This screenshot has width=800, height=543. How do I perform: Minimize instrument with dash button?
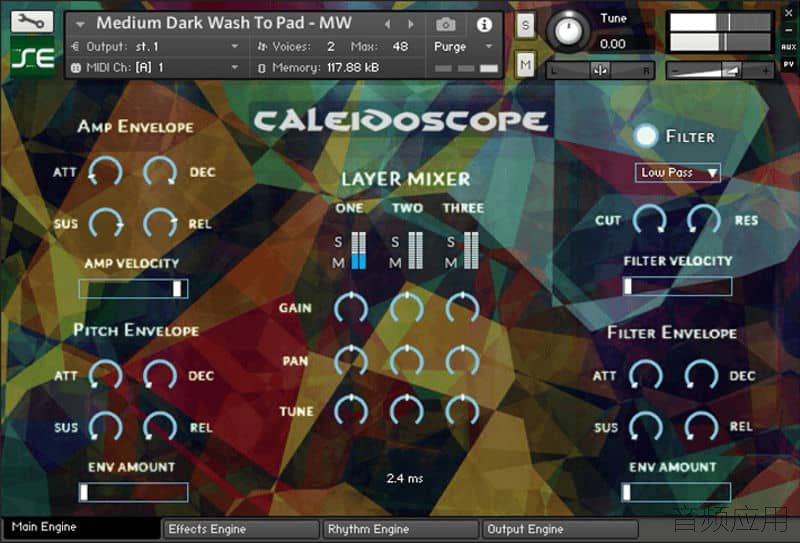[x=789, y=30]
